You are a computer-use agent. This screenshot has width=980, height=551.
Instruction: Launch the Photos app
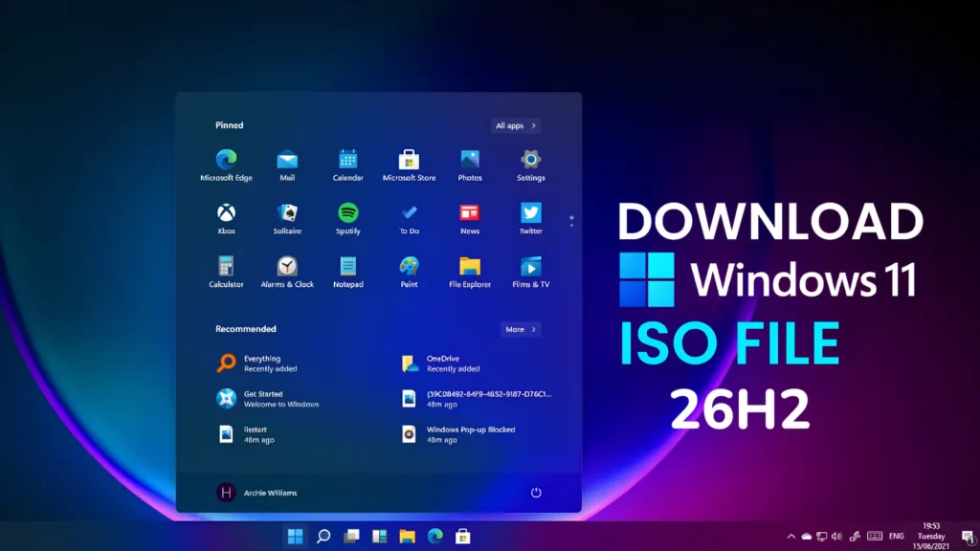tap(470, 165)
